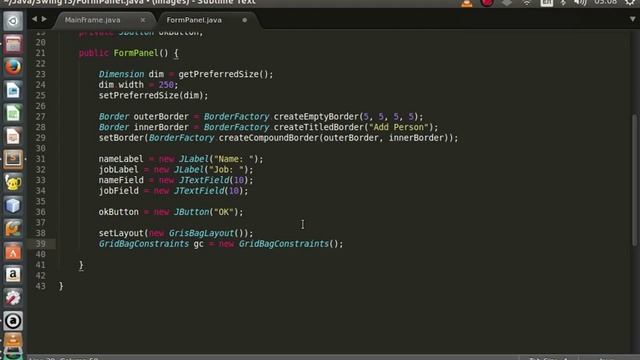Click variable 'gc' on line 39
640x360 pixels.
pyautogui.click(x=198, y=244)
